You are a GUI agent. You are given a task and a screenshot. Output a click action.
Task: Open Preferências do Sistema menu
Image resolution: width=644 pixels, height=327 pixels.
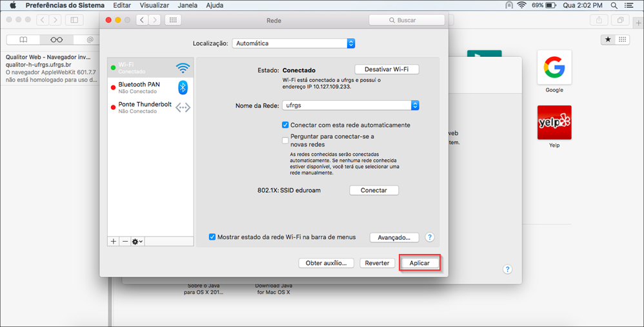(x=65, y=5)
